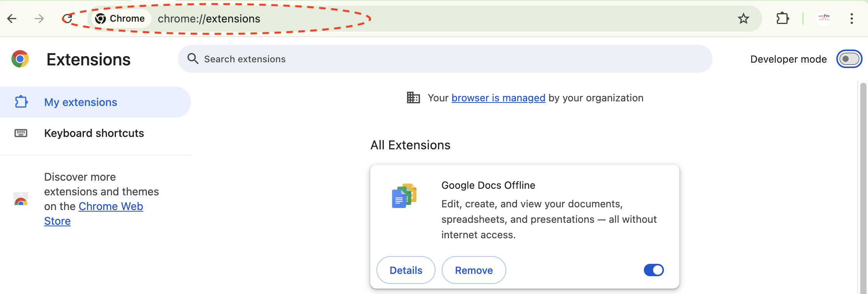This screenshot has height=294, width=868.
Task: Open the Extensions puzzle icon in toolbar
Action: click(x=783, y=18)
